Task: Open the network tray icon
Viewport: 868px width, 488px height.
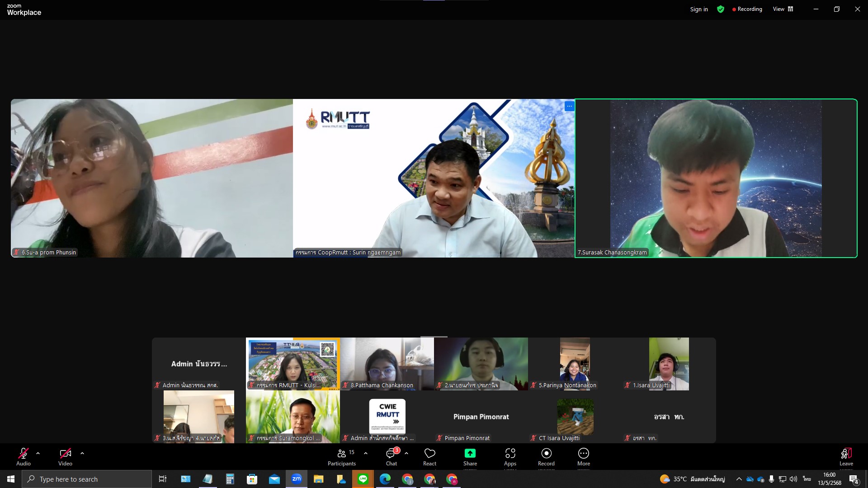Action: coord(783,479)
